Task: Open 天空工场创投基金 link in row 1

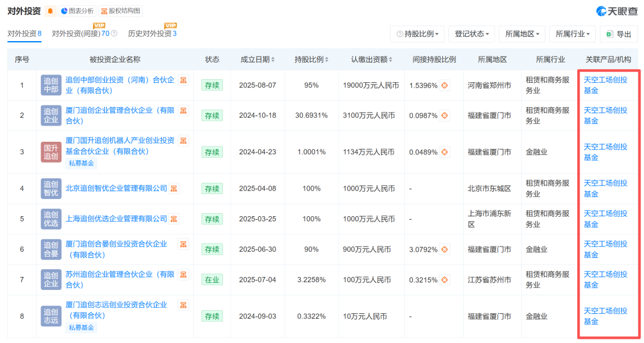Action: pos(605,85)
